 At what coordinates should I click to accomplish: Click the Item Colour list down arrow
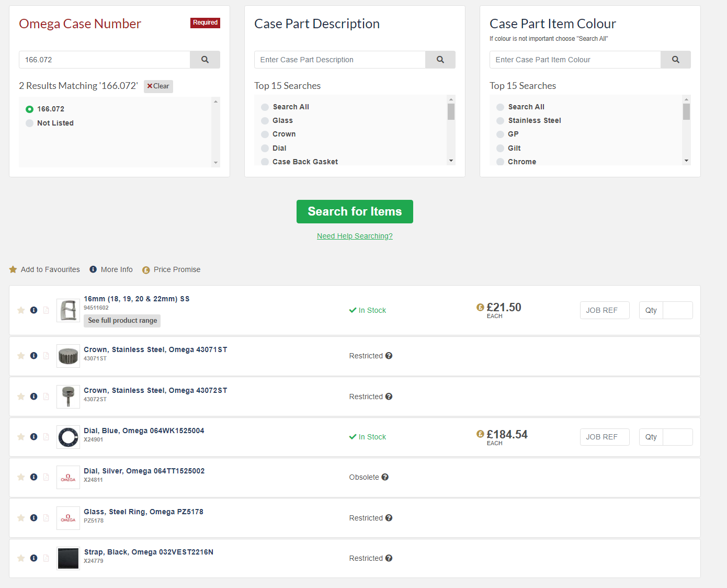click(x=686, y=161)
